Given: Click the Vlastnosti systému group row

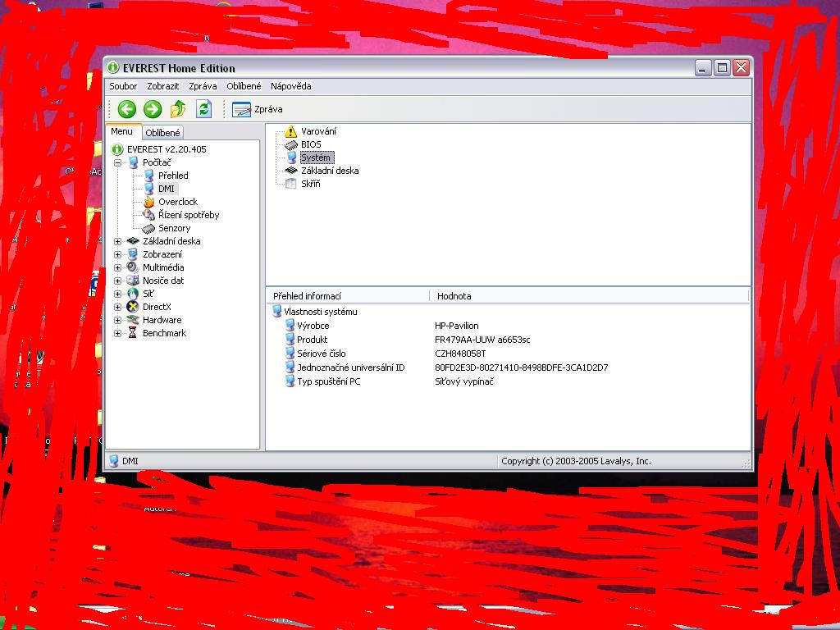Looking at the screenshot, I should pos(321,312).
